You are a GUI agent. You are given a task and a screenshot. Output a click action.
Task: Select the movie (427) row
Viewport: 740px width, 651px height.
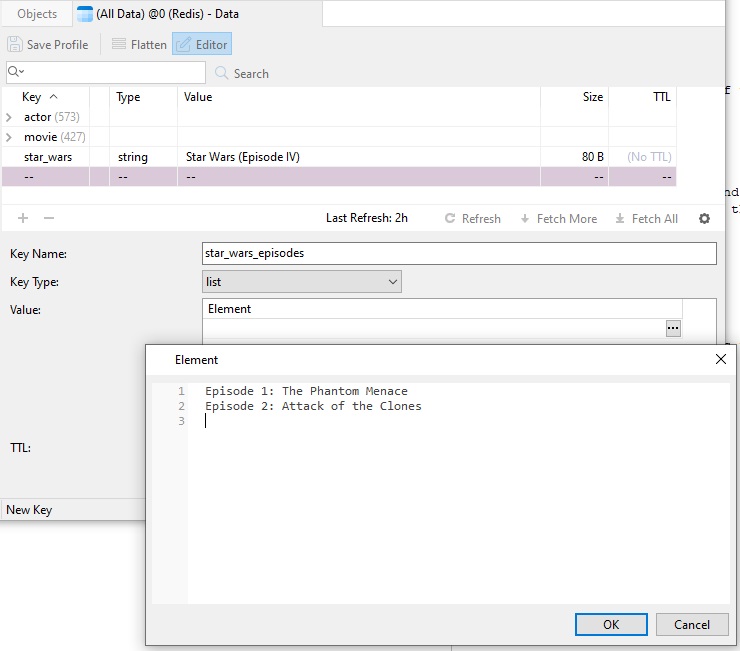click(x=339, y=137)
